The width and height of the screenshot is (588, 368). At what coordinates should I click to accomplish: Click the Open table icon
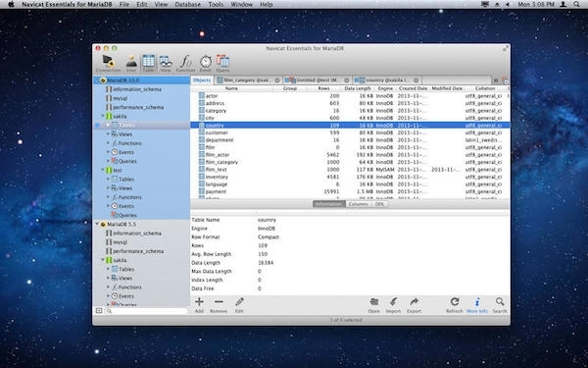[x=374, y=302]
